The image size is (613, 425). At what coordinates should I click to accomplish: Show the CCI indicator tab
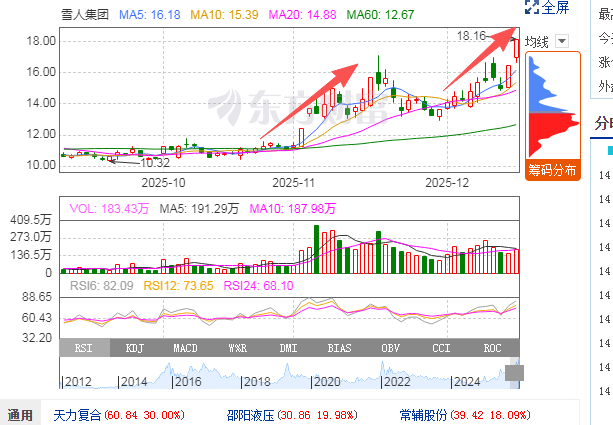pyautogui.click(x=441, y=348)
